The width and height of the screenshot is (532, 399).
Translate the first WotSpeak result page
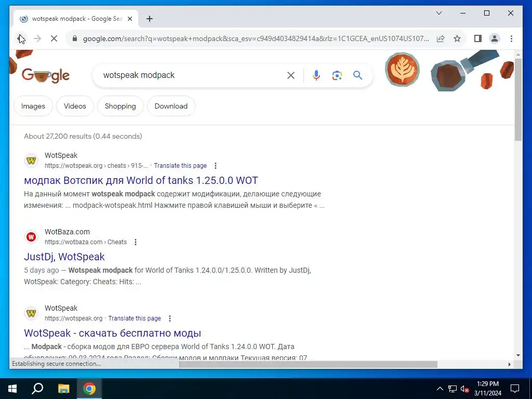180,166
